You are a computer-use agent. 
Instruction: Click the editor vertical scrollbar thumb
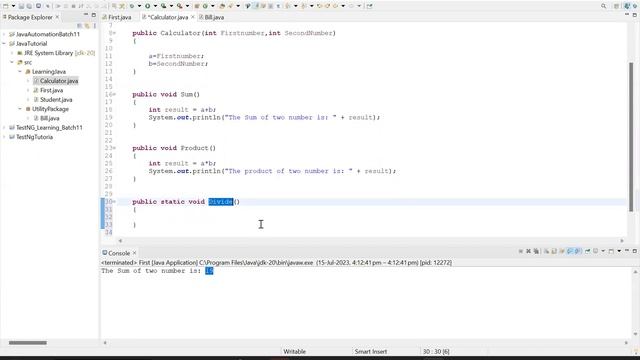click(x=631, y=137)
